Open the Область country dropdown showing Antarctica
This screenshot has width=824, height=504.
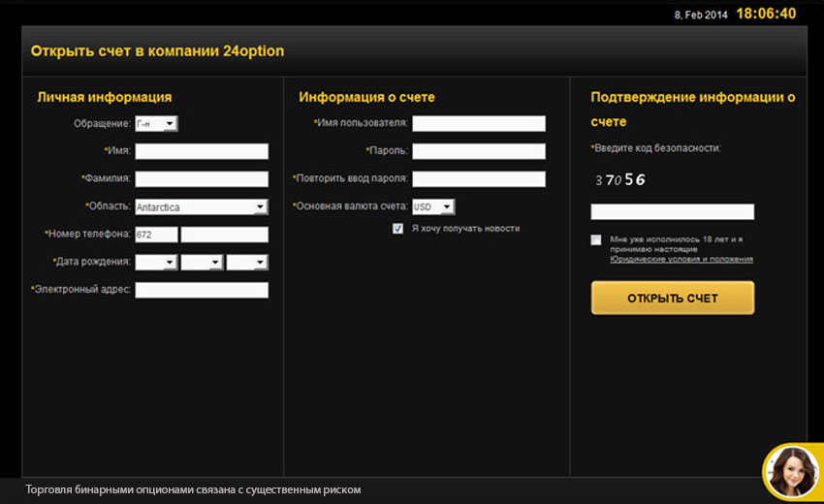(202, 206)
